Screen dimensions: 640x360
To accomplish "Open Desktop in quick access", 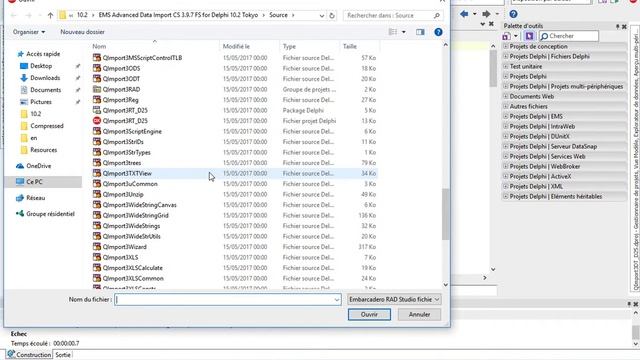I will point(41,66).
